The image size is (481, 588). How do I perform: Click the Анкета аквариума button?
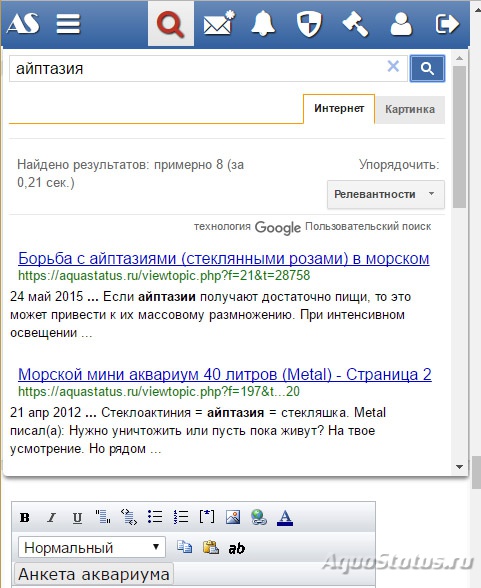click(94, 574)
